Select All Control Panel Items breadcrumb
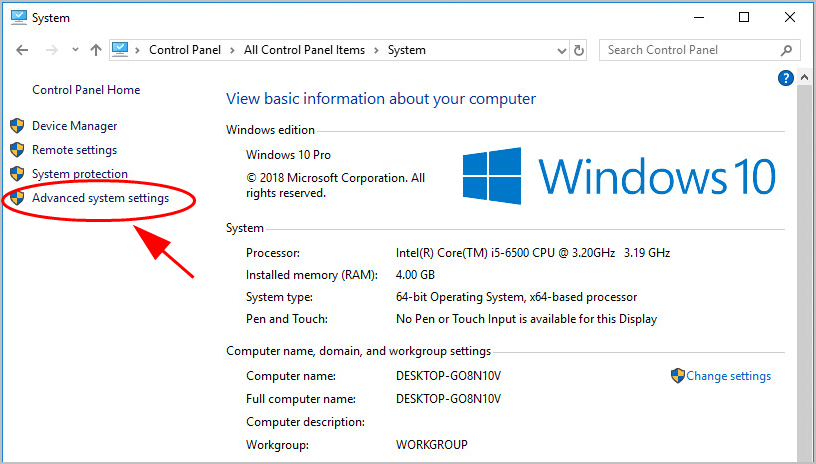Image resolution: width=816 pixels, height=464 pixels. 304,50
